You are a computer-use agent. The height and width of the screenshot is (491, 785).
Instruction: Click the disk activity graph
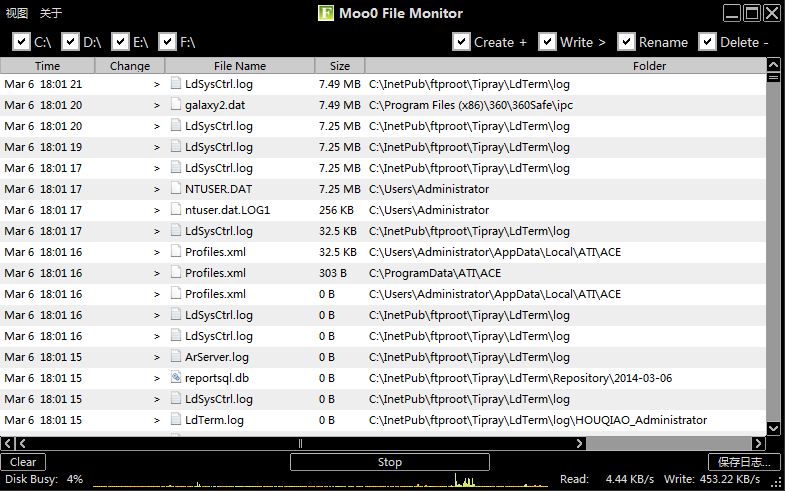pos(320,480)
